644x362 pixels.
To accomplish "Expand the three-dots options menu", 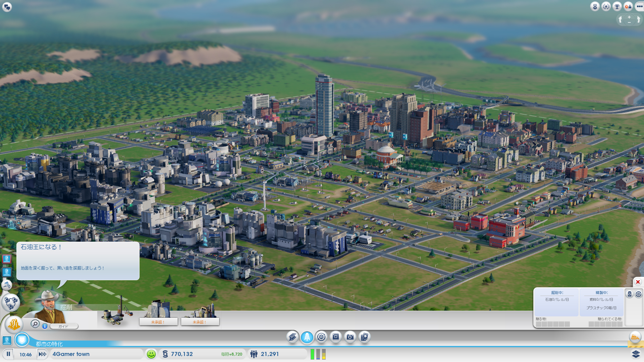I will tap(639, 6).
